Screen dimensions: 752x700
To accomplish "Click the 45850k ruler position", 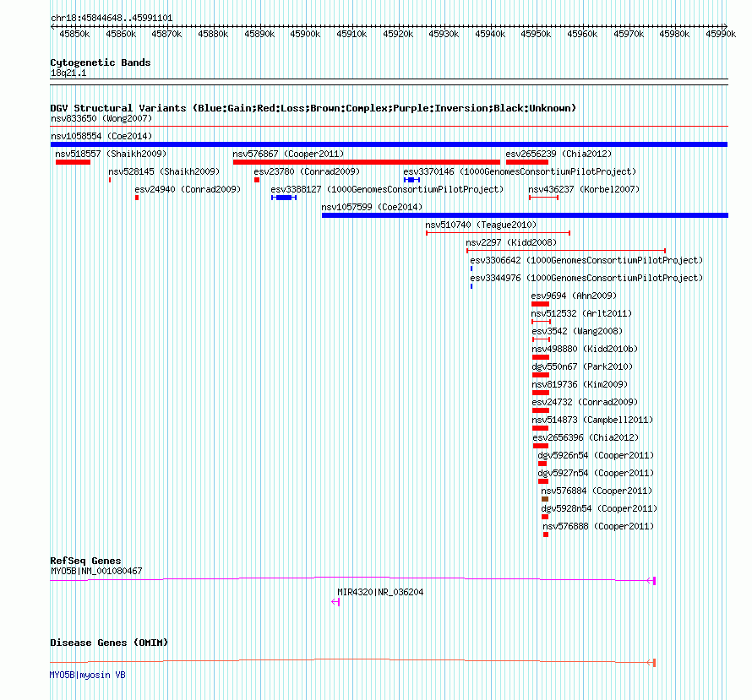I will [x=74, y=34].
